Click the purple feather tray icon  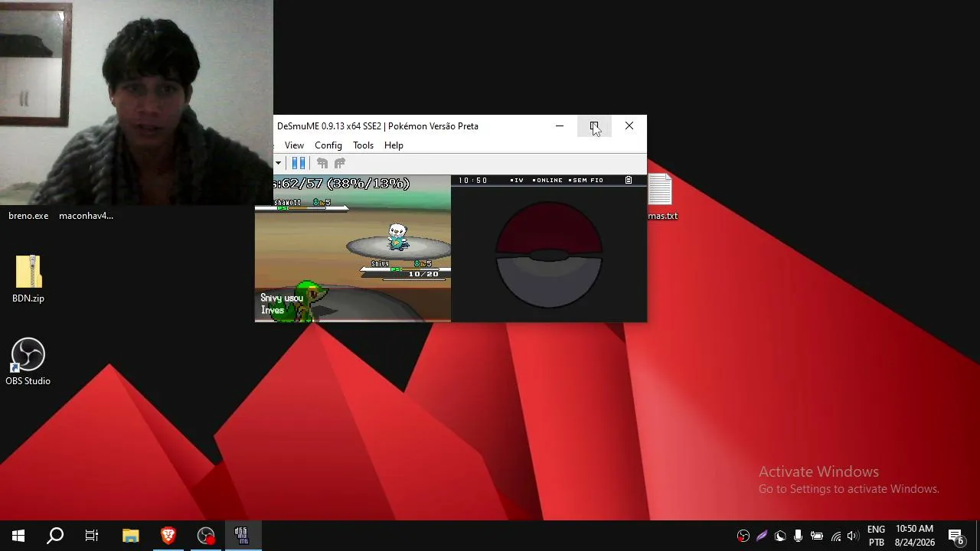coord(762,536)
